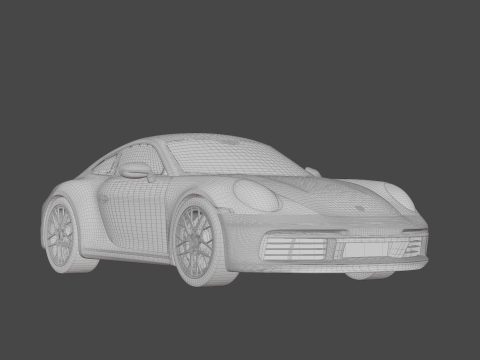Select the large oval headlight near the front wheel
Viewport: 480px width, 360px height.
pos(256,195)
